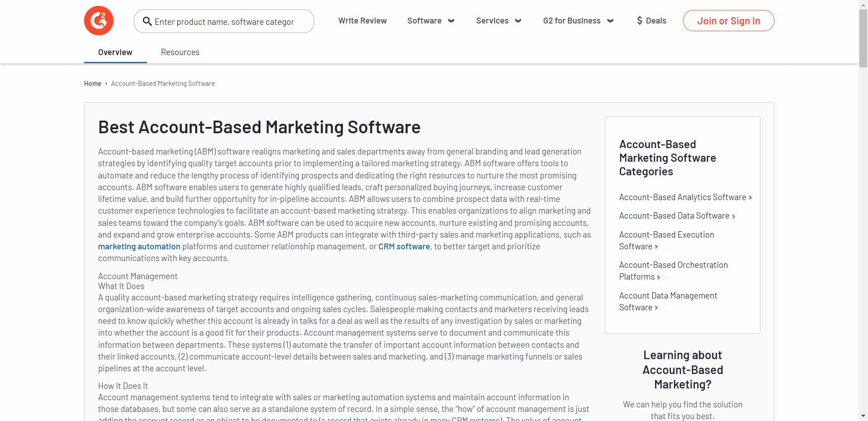
Task: Open the CRM software link
Action: (404, 246)
